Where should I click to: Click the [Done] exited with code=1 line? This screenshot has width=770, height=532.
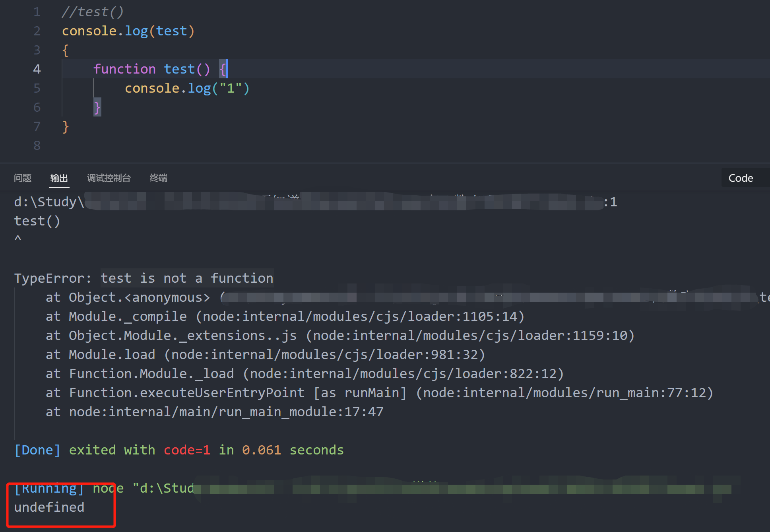179,450
